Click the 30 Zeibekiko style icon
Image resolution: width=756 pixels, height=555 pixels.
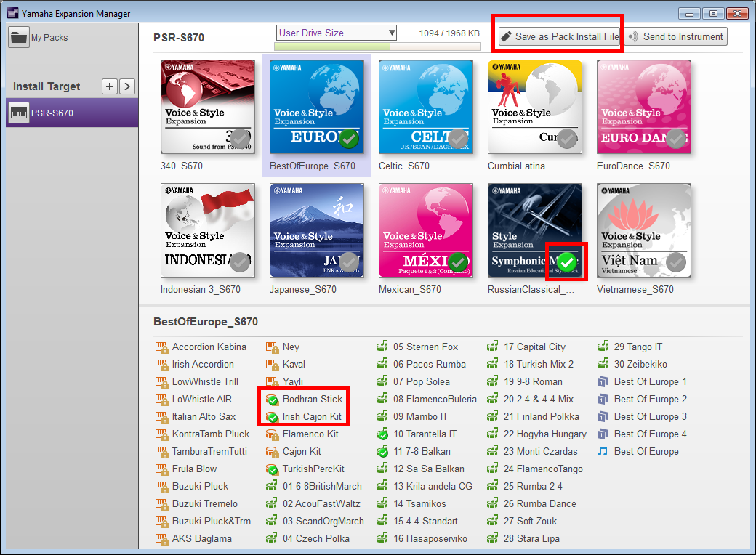(x=603, y=364)
